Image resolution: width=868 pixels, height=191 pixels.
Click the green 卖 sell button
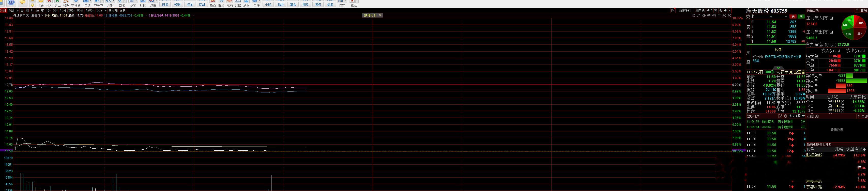tap(801, 17)
